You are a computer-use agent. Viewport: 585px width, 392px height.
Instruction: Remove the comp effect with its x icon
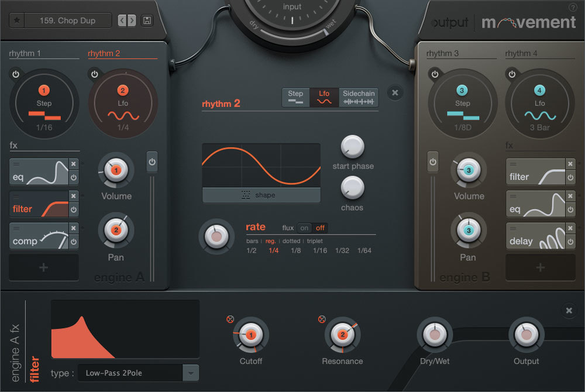click(74, 228)
